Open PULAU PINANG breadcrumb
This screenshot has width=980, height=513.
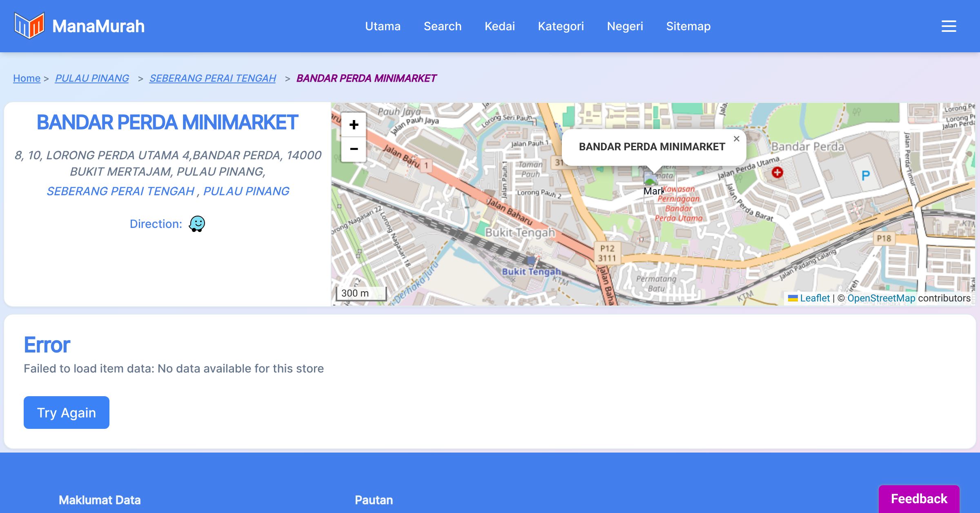[x=92, y=78]
